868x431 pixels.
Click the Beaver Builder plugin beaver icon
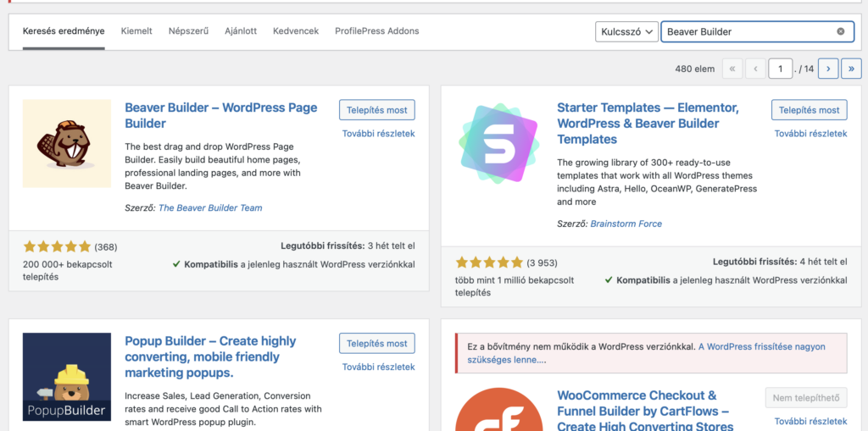click(67, 144)
